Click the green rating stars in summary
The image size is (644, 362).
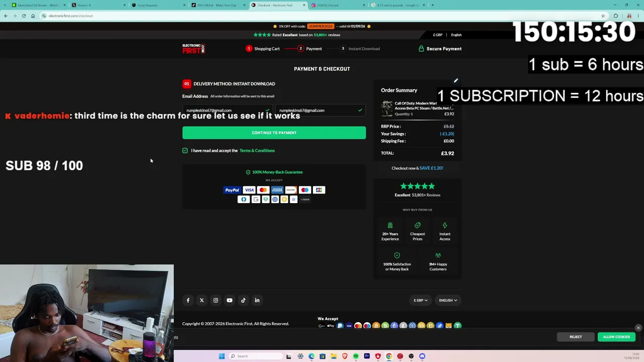[x=417, y=186]
